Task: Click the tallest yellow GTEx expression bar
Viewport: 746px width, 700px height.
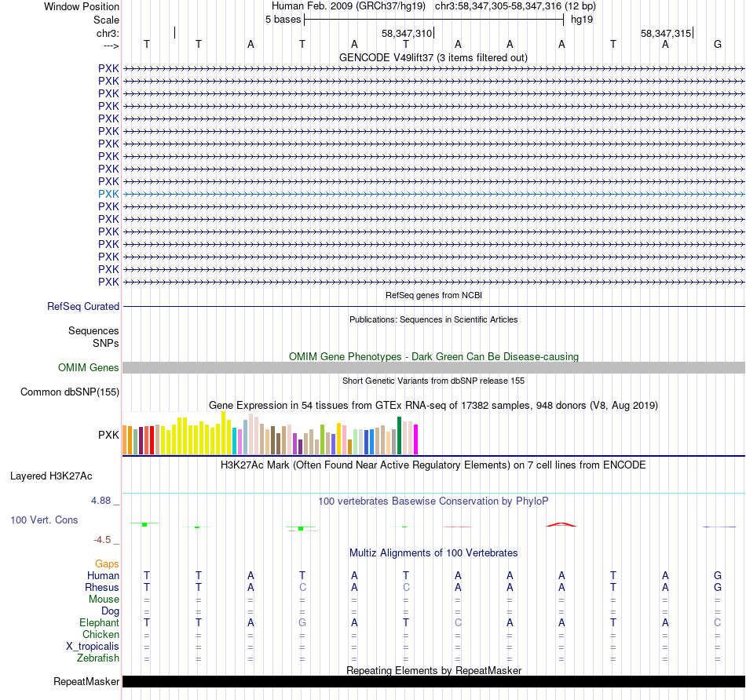Action: pyautogui.click(x=223, y=432)
